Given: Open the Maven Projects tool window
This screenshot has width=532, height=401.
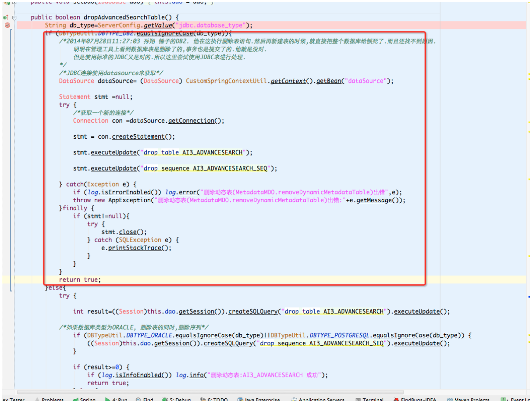Looking at the screenshot, I should pyautogui.click(x=469, y=399).
